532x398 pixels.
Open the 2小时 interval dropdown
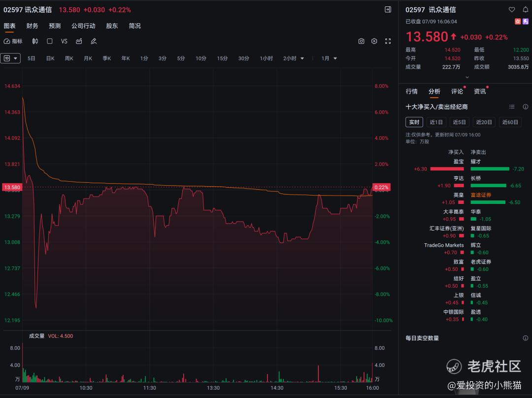(x=294, y=58)
